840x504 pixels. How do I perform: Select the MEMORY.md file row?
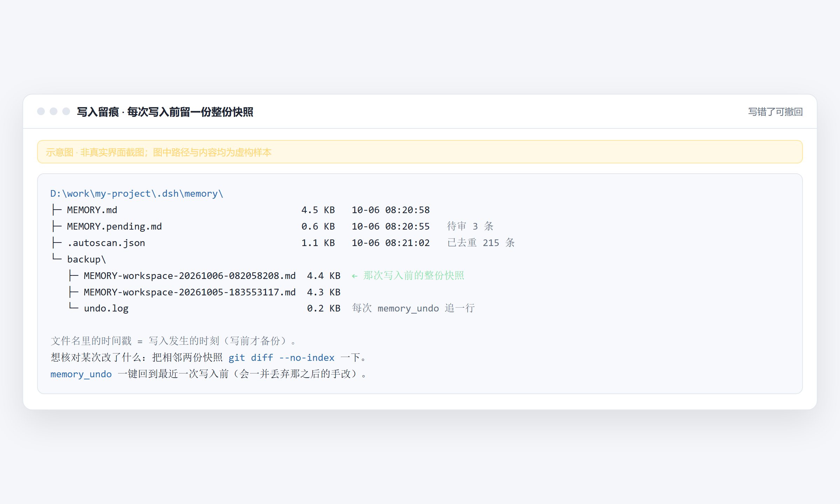(240, 210)
